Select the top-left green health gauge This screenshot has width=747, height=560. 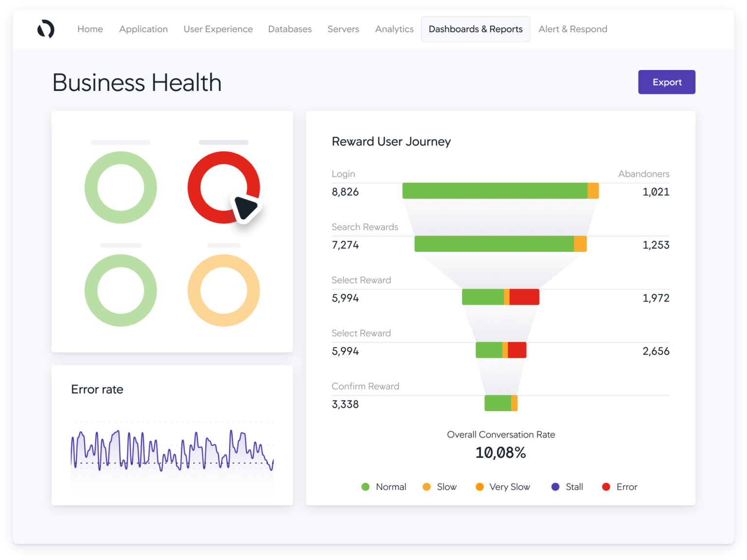[x=121, y=188]
